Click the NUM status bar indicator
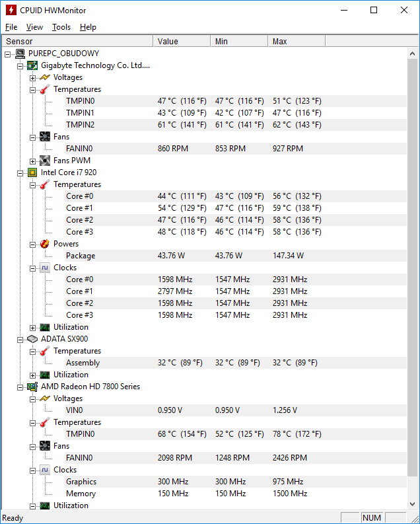 [x=372, y=517]
